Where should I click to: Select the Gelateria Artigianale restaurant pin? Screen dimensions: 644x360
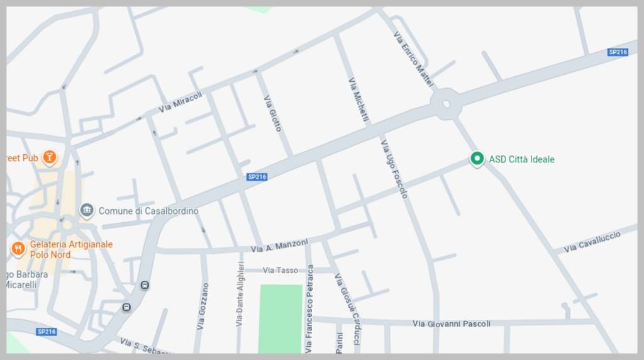[18, 249]
